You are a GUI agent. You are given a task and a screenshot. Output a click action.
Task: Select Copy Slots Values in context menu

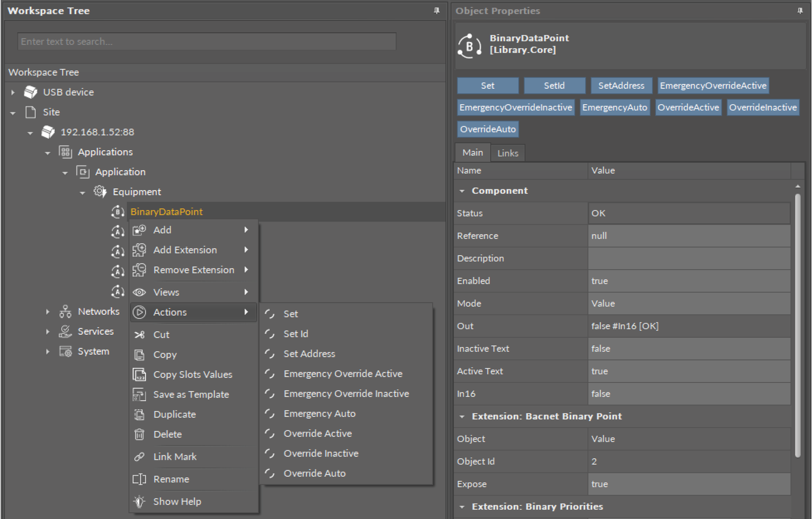pyautogui.click(x=193, y=374)
